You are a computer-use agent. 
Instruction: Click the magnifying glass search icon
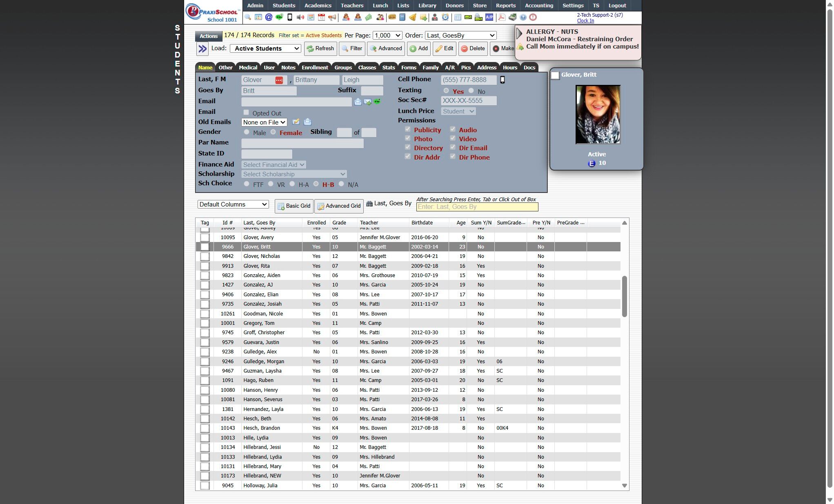click(248, 17)
